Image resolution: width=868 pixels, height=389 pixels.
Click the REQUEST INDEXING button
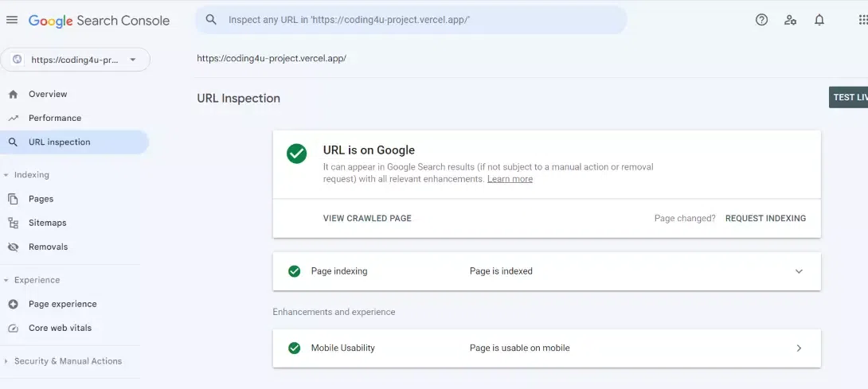pos(765,218)
